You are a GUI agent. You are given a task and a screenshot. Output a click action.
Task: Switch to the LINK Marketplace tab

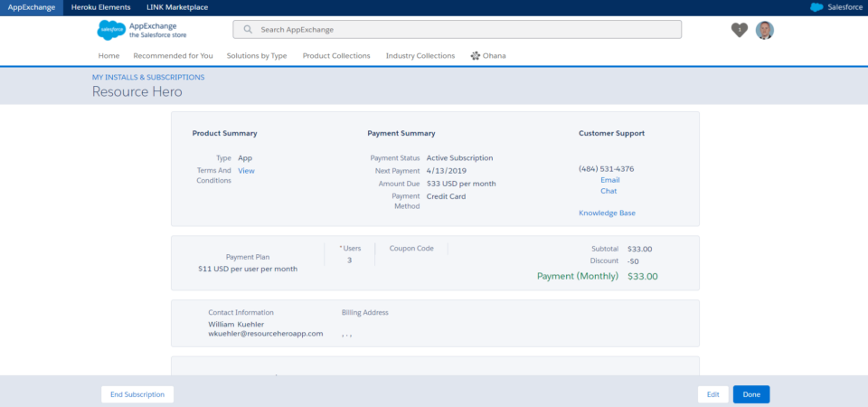point(178,7)
